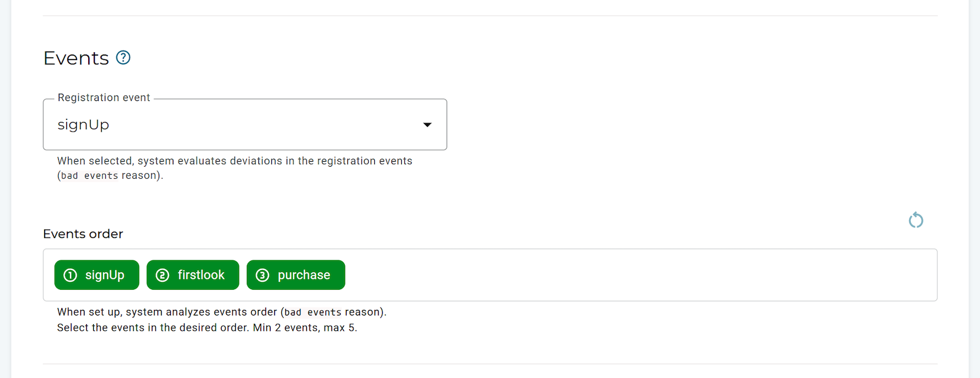Select the purchase chip label in Events order
980x378 pixels.
(304, 275)
